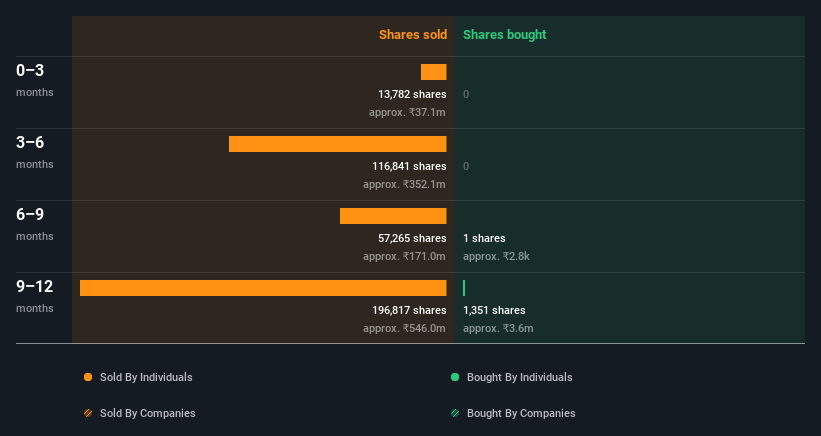Click the 9–12 months row label
Screen dimensions: 821x436
(35, 296)
